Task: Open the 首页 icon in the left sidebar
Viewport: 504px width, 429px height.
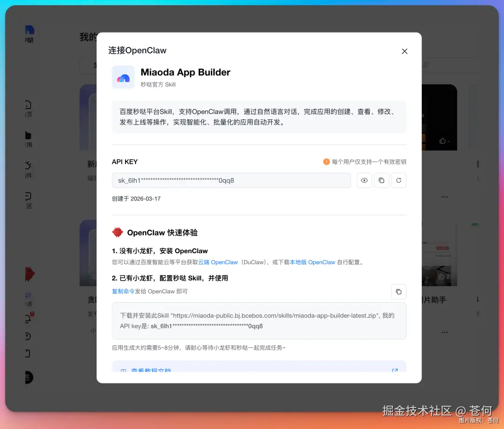Action: point(26,105)
